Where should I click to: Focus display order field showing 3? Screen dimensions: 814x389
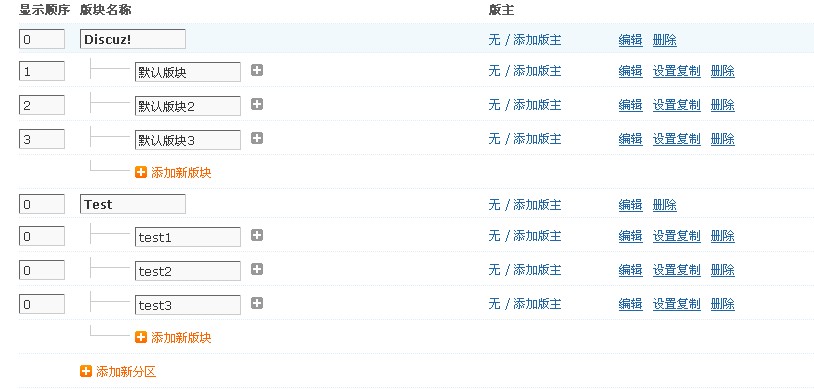(42, 139)
